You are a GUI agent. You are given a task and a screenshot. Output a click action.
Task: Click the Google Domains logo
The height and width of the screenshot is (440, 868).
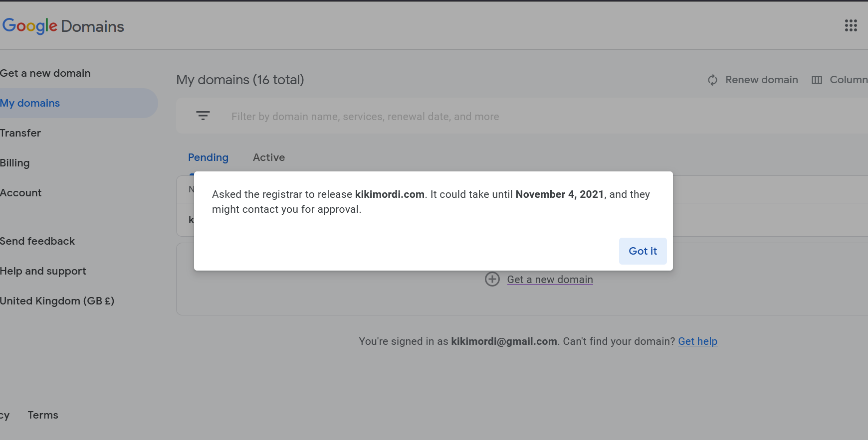pyautogui.click(x=63, y=26)
